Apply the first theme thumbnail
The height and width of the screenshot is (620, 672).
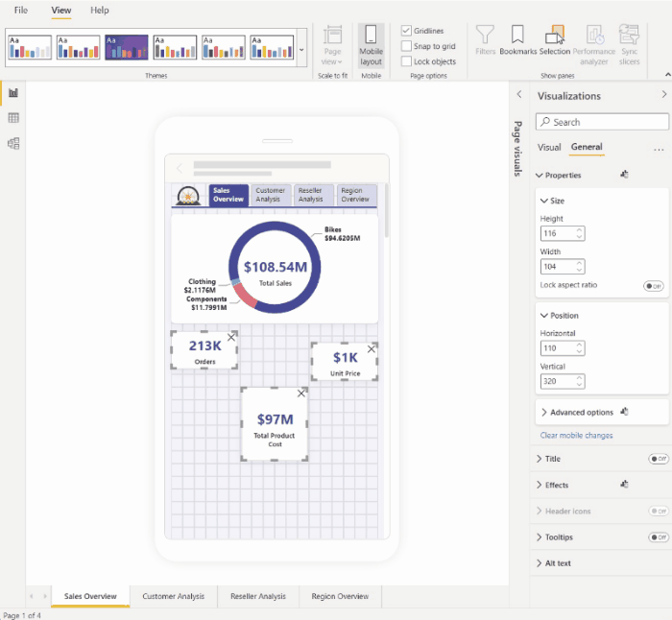click(x=30, y=47)
